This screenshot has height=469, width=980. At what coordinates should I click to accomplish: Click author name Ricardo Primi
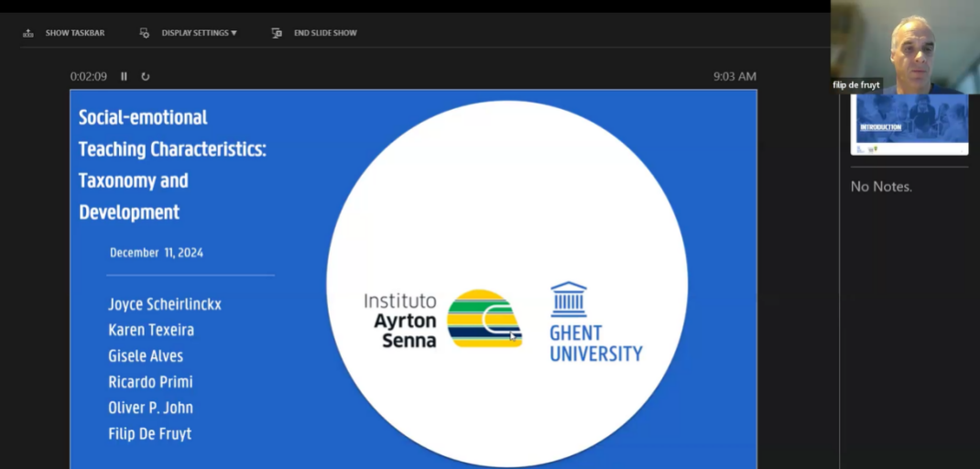click(x=150, y=382)
